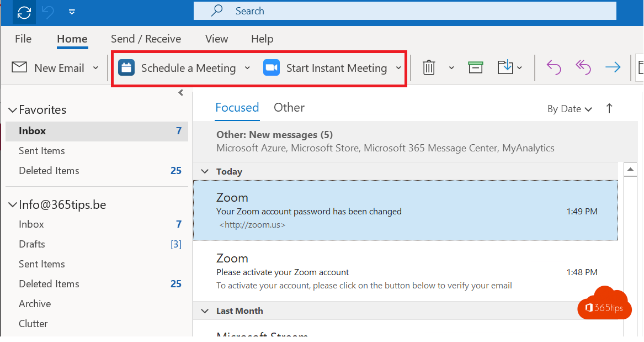Delete the selected email with trash icon
Screen dimensions: 644x342
pyautogui.click(x=429, y=67)
